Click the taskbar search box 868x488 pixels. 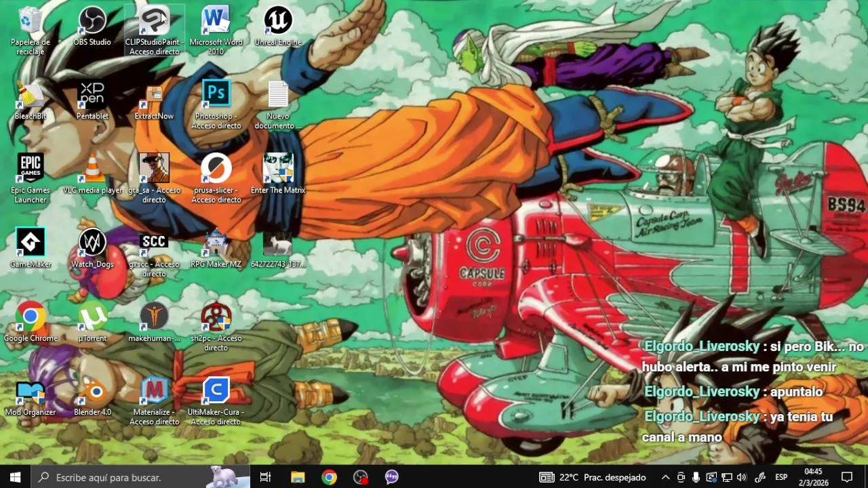[x=141, y=477]
